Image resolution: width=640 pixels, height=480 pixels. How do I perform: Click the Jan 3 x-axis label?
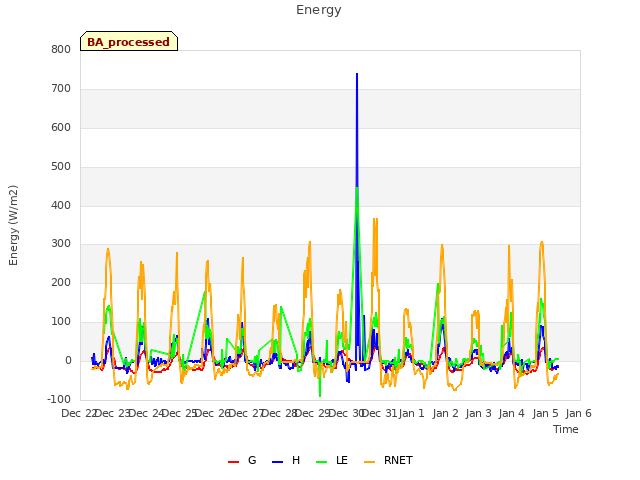tap(478, 413)
